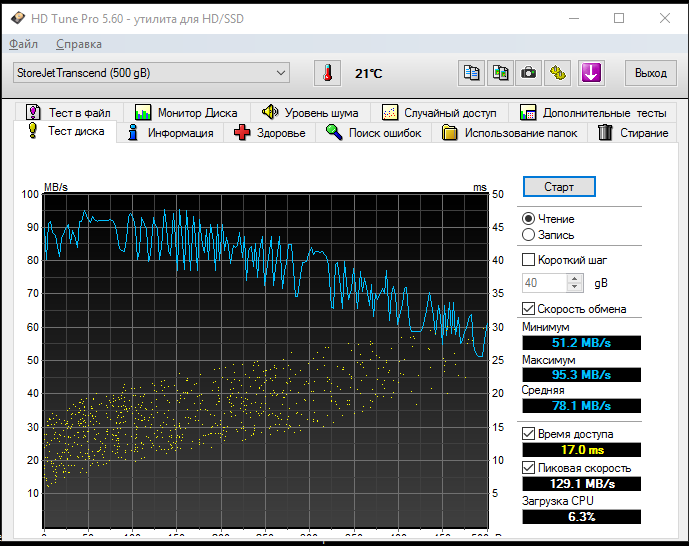The height and width of the screenshot is (546, 689).
Task: Select the Чтение radio button
Action: point(529,218)
